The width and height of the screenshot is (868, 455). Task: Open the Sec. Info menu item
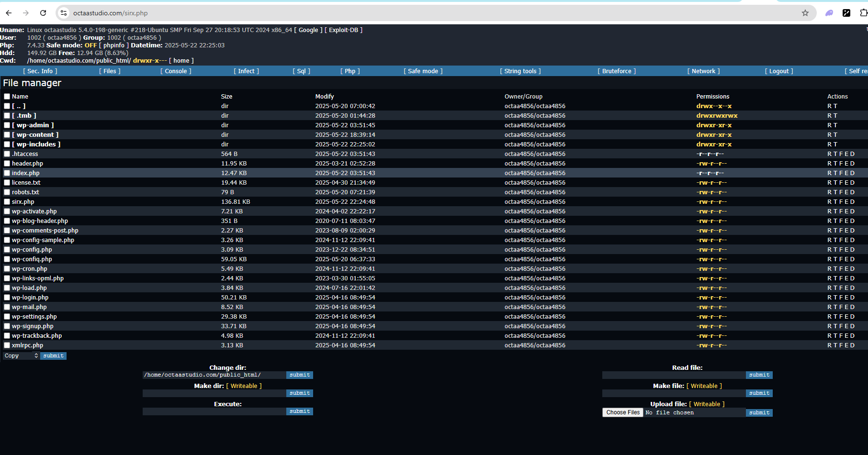pyautogui.click(x=40, y=71)
